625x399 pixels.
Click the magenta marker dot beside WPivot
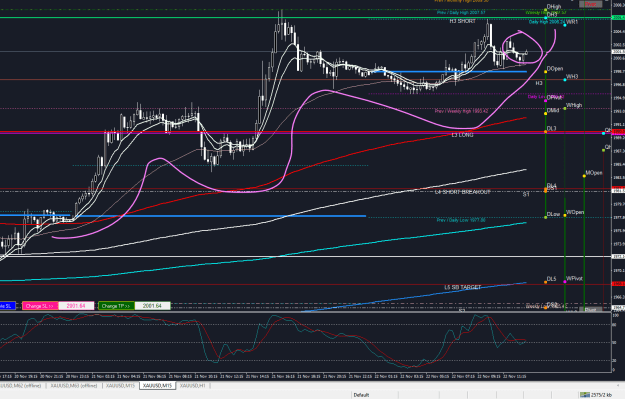click(565, 282)
